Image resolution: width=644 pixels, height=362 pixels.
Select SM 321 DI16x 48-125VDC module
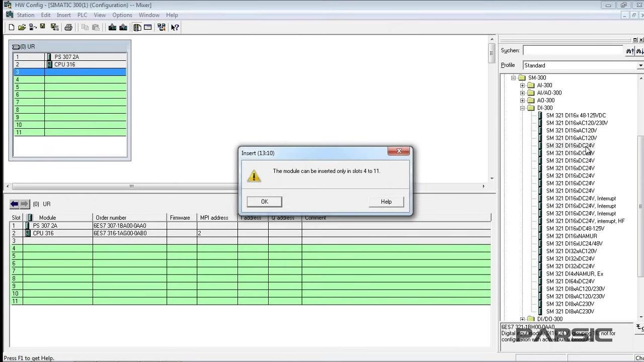576,115
